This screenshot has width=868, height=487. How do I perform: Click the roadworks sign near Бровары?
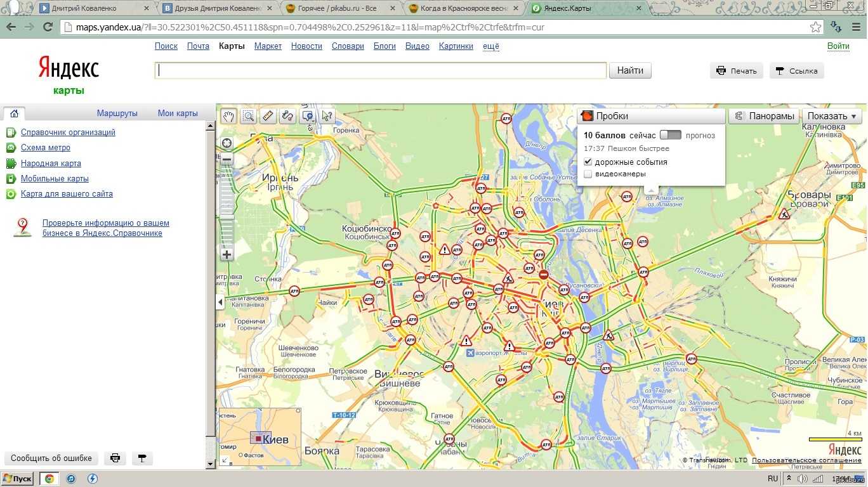point(785,215)
